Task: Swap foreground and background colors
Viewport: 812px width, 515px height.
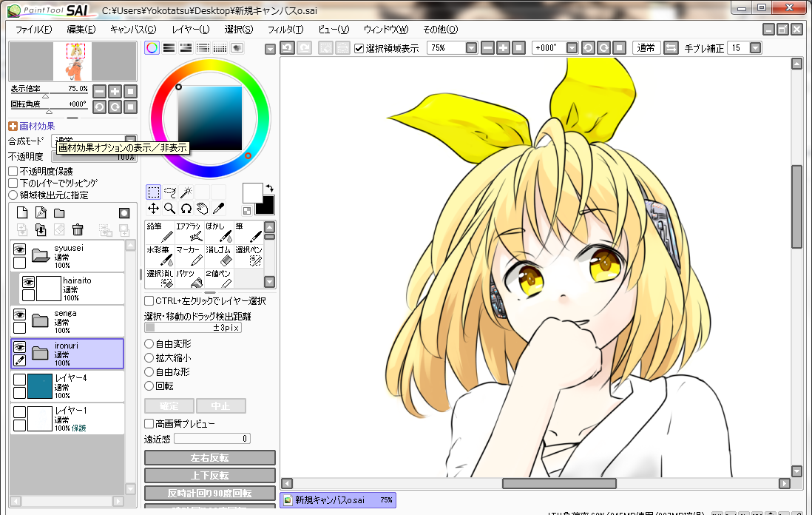Action: [x=269, y=188]
